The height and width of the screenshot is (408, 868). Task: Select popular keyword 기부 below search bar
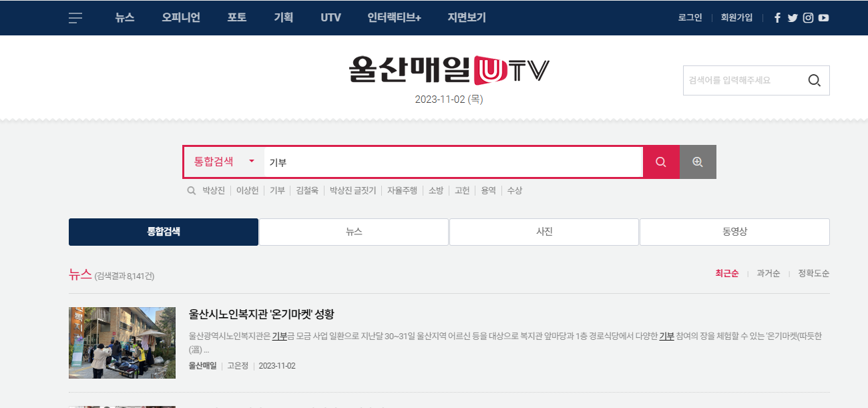click(277, 191)
